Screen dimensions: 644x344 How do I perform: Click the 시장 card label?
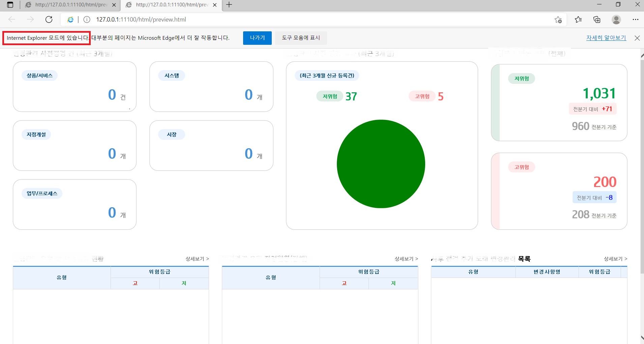[172, 134]
